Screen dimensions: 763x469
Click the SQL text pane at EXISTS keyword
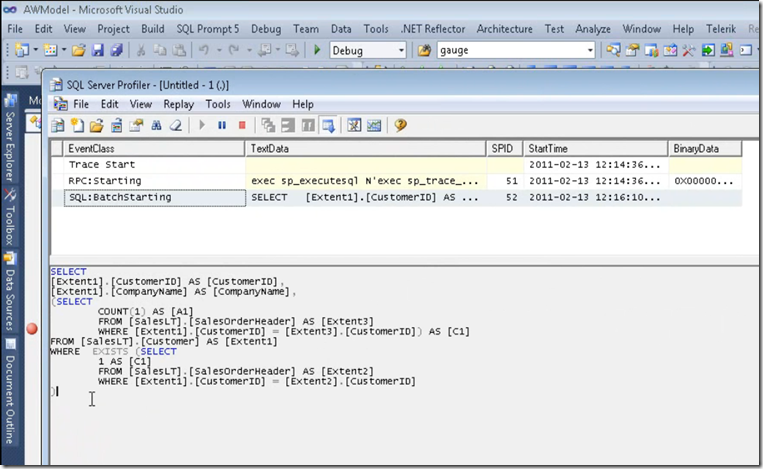pos(110,351)
